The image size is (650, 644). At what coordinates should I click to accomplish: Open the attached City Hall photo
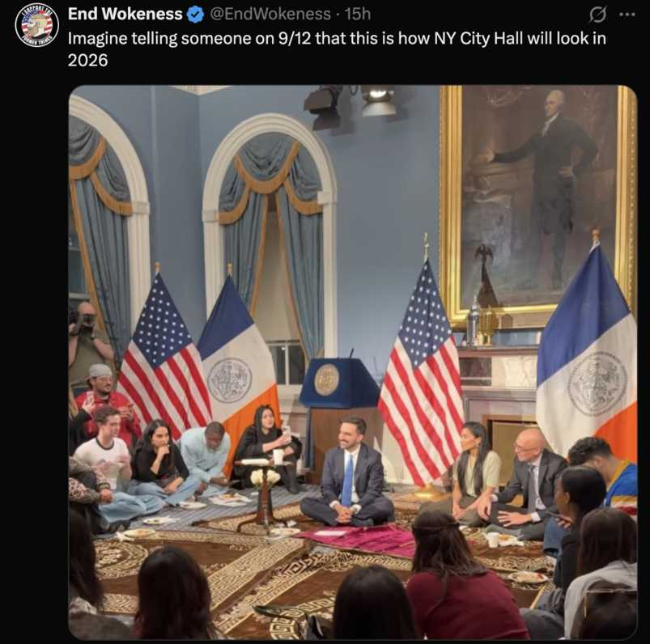tap(352, 362)
